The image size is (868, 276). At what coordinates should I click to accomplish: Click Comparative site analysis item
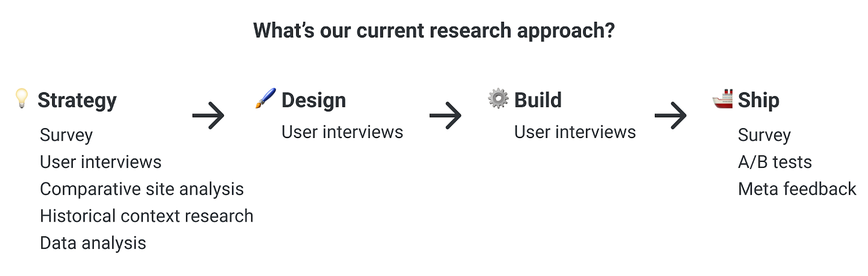click(142, 189)
